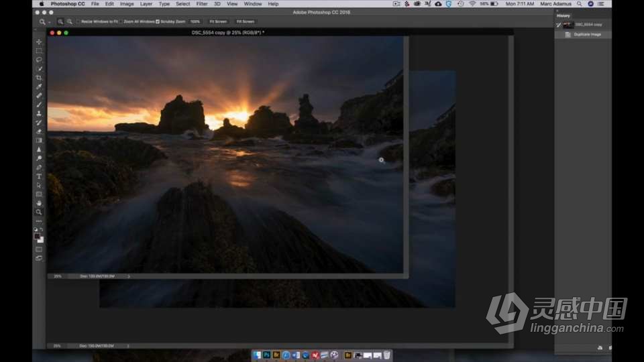Select the Magic Wand tool

(x=39, y=69)
